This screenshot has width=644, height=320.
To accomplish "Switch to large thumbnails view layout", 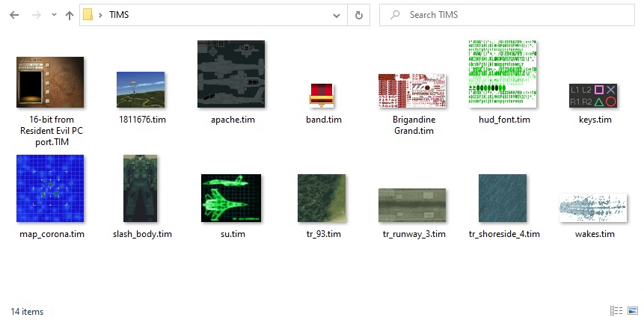I will 631,310.
